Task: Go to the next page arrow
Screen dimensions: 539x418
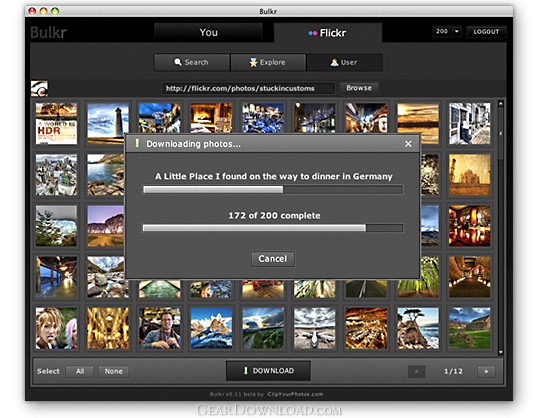Action: point(486,371)
